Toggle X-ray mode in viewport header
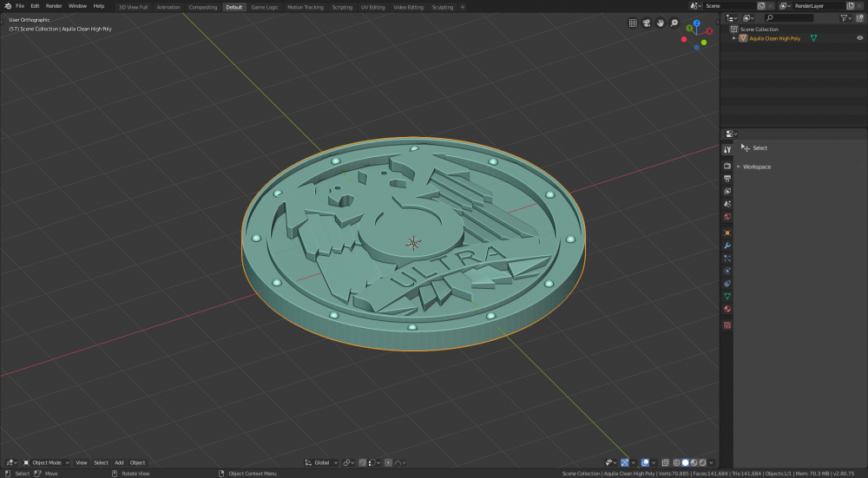Image resolution: width=868 pixels, height=478 pixels. pyautogui.click(x=665, y=462)
